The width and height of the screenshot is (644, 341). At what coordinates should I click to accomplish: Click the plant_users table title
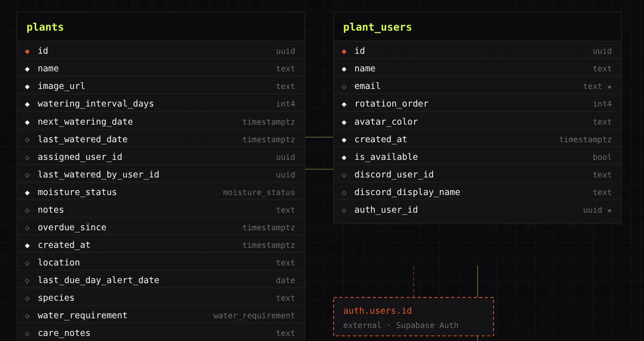[377, 27]
